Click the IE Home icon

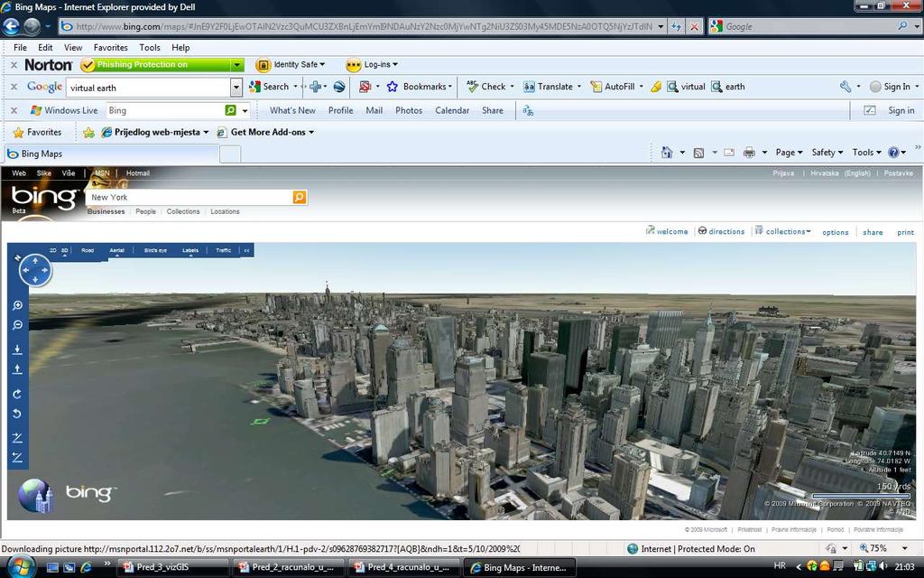(667, 152)
